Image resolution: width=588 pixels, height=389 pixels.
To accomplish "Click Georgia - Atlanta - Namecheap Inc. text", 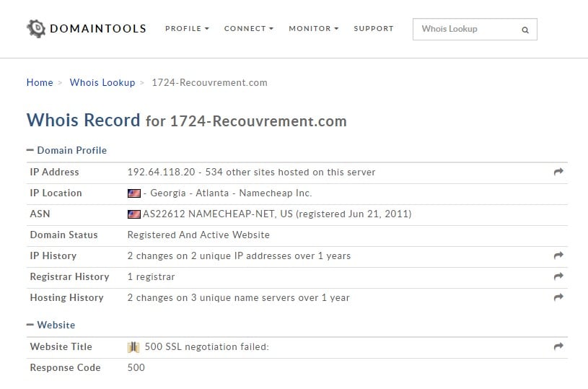I will (x=231, y=193).
